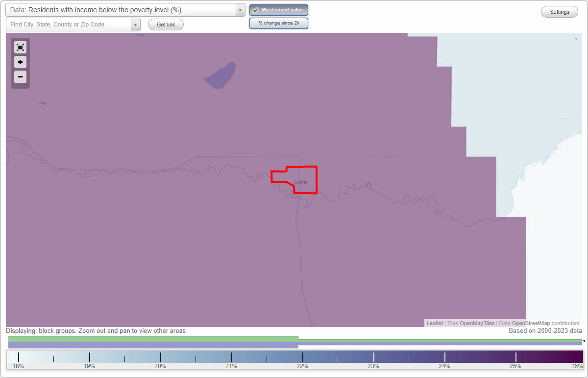588x378 pixels.
Task: Open the OpenStreetMap contributors link
Action: (531, 323)
